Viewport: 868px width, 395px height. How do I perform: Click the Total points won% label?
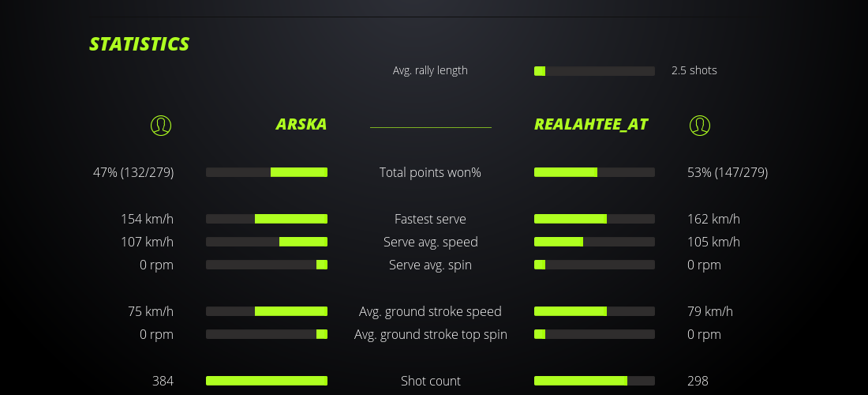tap(430, 172)
